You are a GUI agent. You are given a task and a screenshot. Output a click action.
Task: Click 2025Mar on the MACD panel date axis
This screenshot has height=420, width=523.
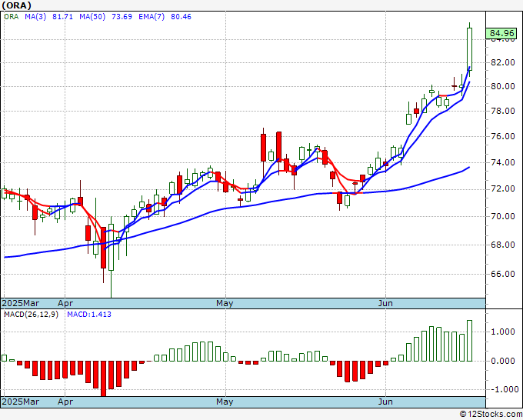(21, 402)
